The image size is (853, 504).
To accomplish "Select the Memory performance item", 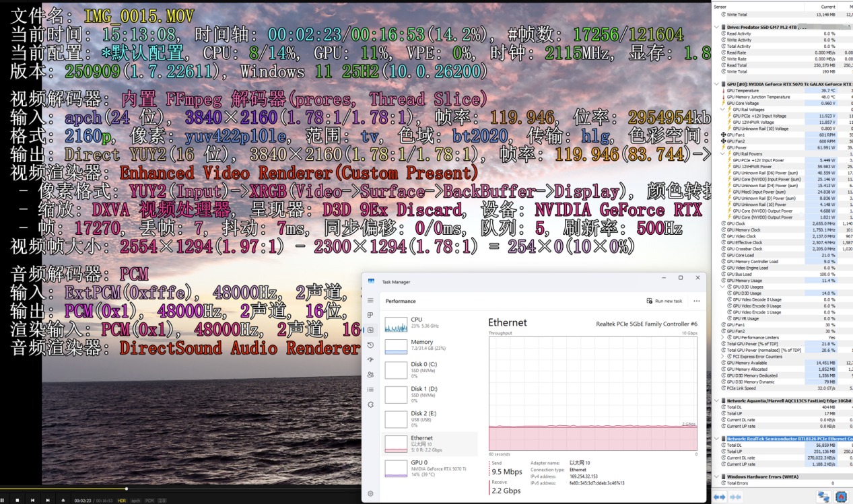I will (x=430, y=346).
